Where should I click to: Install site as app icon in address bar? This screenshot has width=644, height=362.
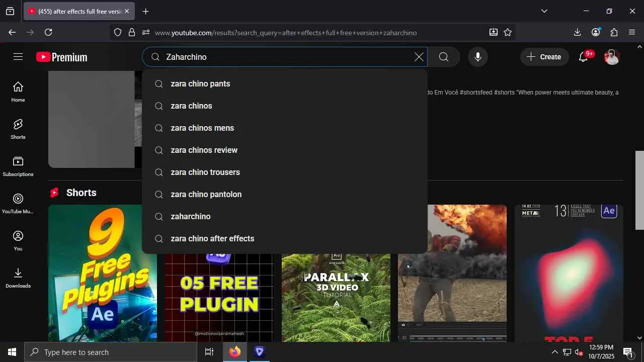click(494, 32)
